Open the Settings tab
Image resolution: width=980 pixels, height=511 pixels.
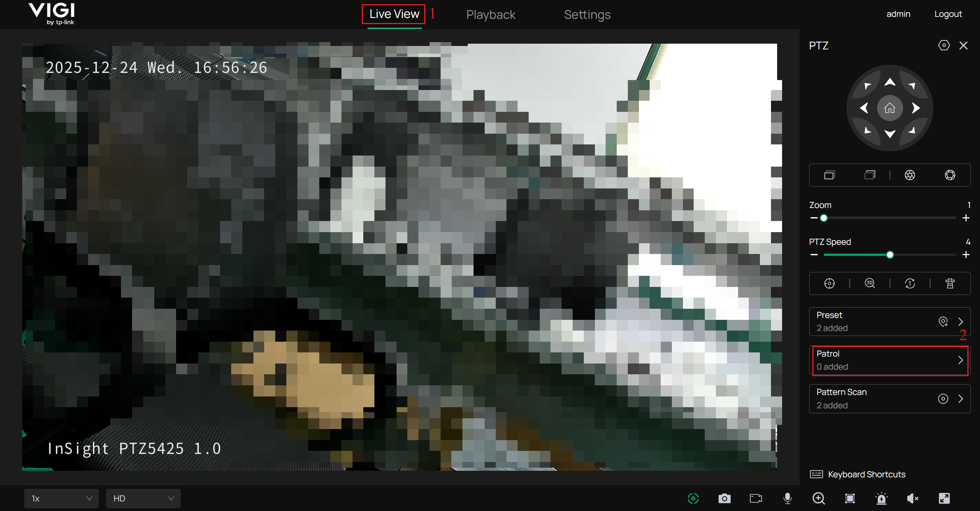[x=587, y=15]
